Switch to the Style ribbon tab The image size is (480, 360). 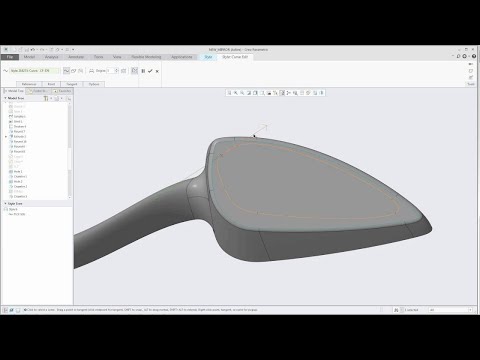tap(208, 57)
